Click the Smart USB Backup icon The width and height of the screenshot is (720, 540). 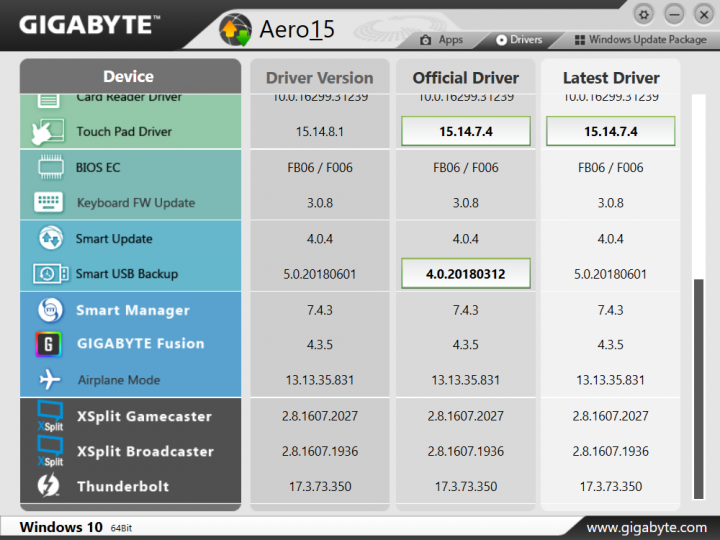[x=51, y=274]
